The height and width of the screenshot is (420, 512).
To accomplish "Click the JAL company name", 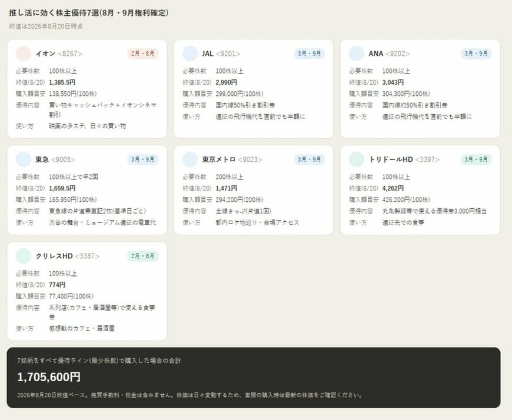I will pos(208,54).
